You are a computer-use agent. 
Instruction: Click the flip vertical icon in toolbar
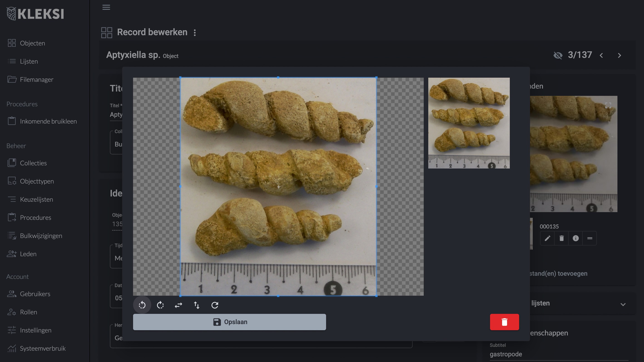196,305
